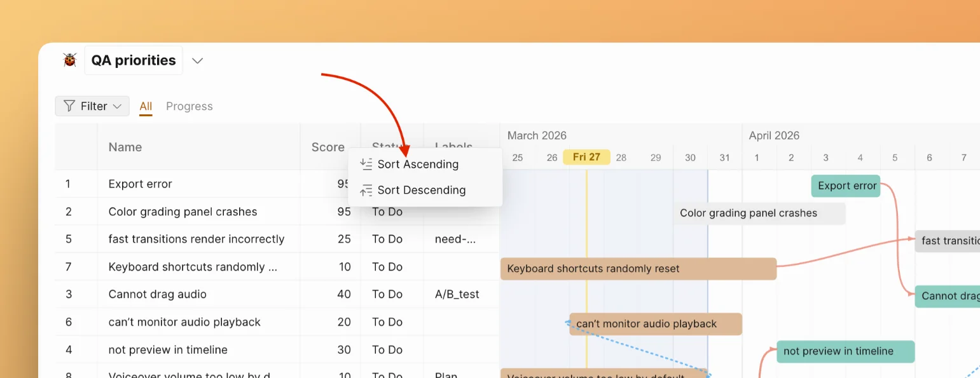Open the Cannot drag audio row name

pos(157,294)
